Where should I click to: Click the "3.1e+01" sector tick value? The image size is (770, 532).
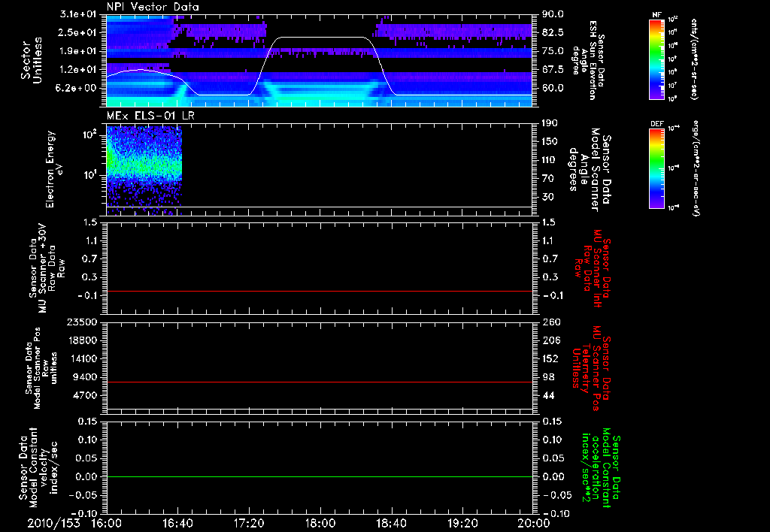77,14
